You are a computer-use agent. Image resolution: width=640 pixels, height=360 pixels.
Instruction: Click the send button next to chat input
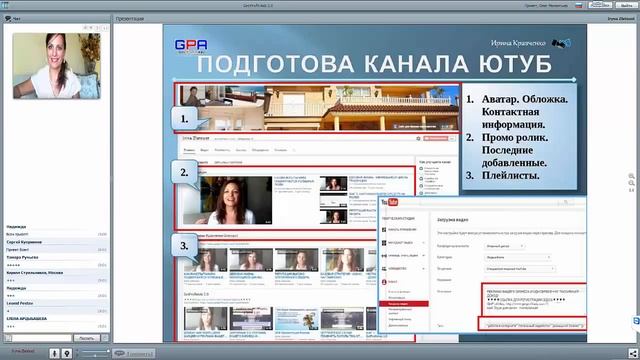pos(87,338)
